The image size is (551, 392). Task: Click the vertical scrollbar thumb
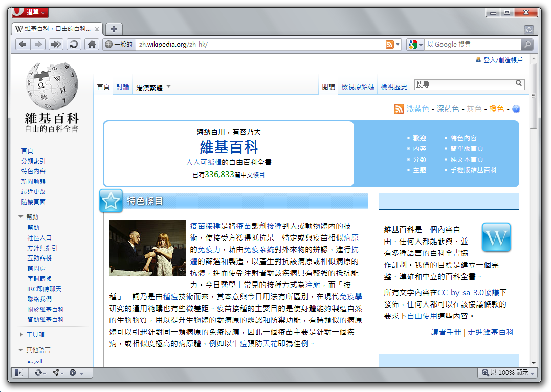pyautogui.click(x=534, y=96)
